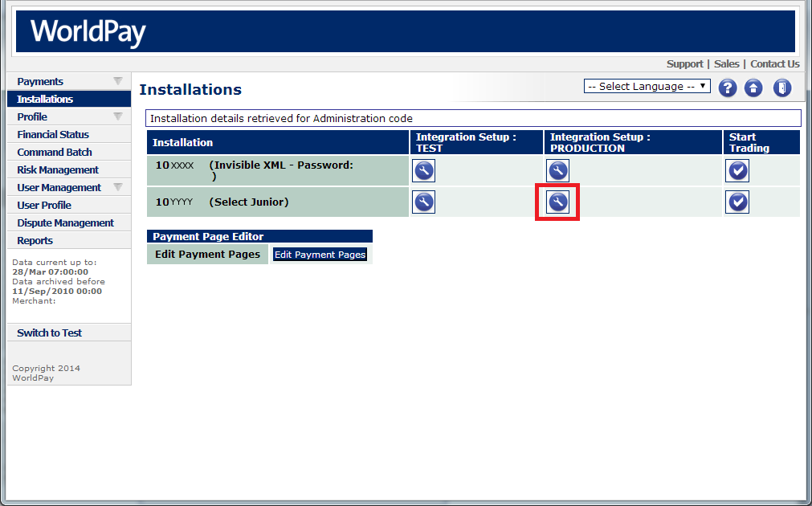Viewport: 812px width, 506px height.
Task: Click the WorldPay logo
Action: 88,32
